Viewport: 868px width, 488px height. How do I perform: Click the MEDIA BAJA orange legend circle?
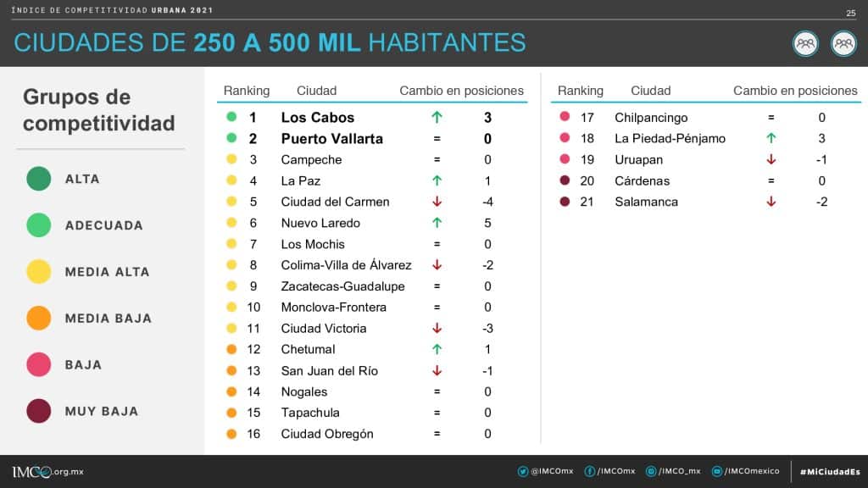pos(39,319)
